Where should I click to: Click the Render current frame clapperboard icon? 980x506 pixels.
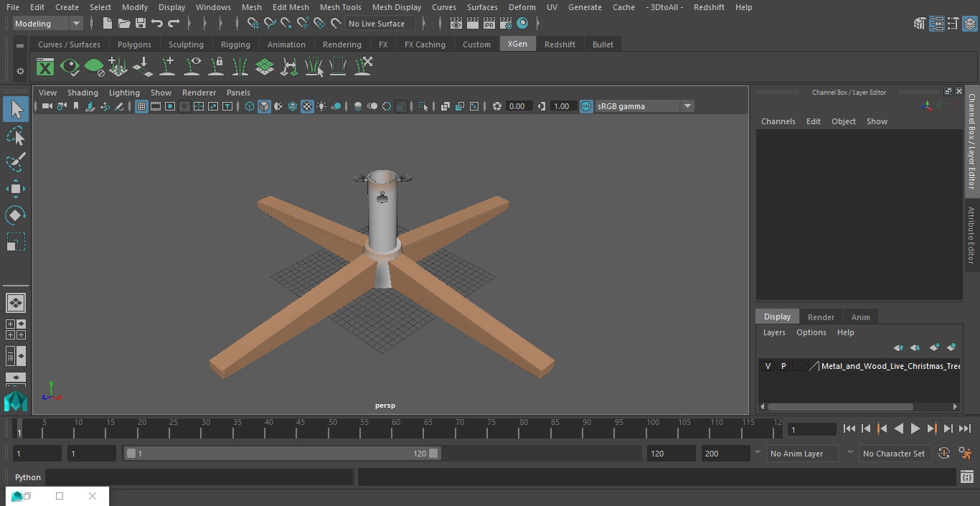tap(473, 24)
